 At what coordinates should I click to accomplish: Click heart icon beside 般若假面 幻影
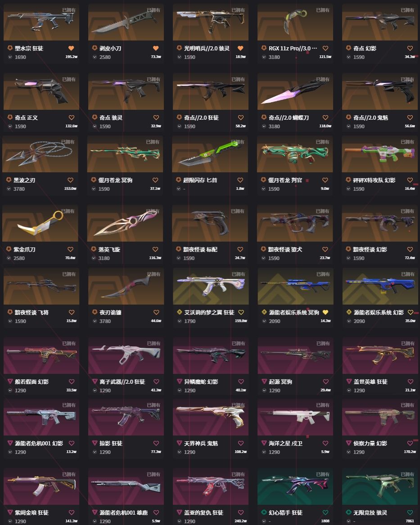coord(72,381)
